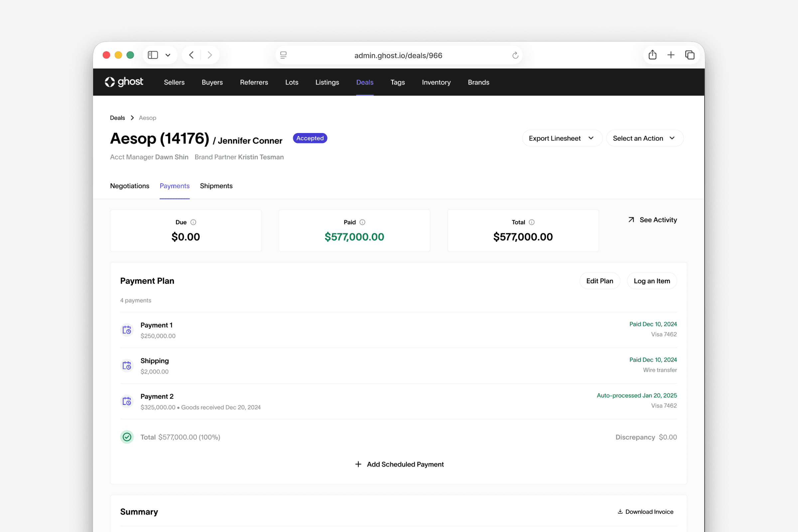Open Inventory in the top navigation
Screen dimensions: 798x532
(436, 82)
